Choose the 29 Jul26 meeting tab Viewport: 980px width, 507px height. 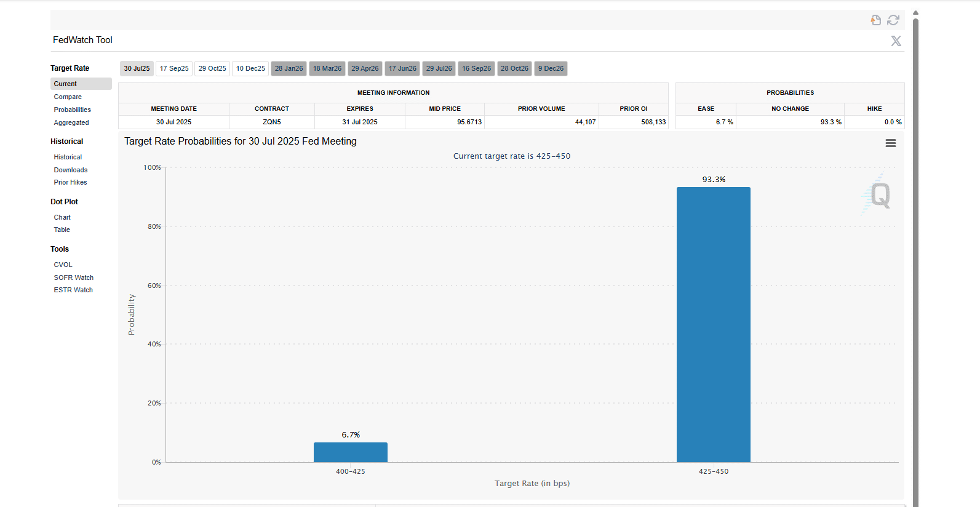click(x=439, y=68)
